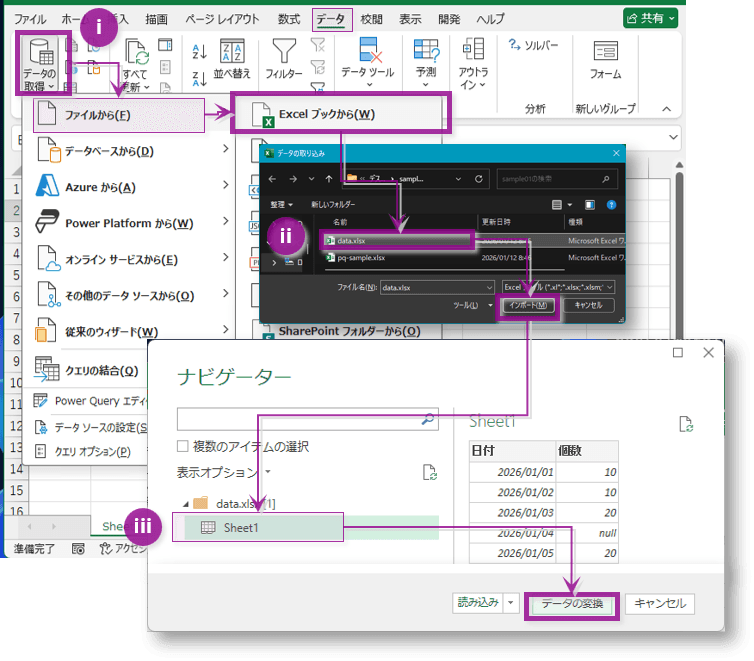Select the 校閲 ribbon tab
The width and height of the screenshot is (754, 661).
(371, 19)
